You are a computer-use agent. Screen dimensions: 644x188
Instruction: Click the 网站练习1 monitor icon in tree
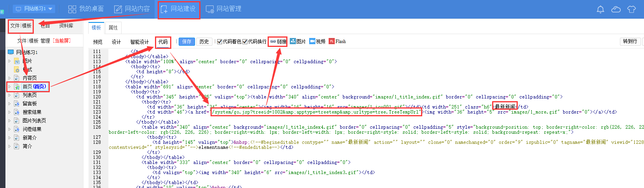[11, 52]
